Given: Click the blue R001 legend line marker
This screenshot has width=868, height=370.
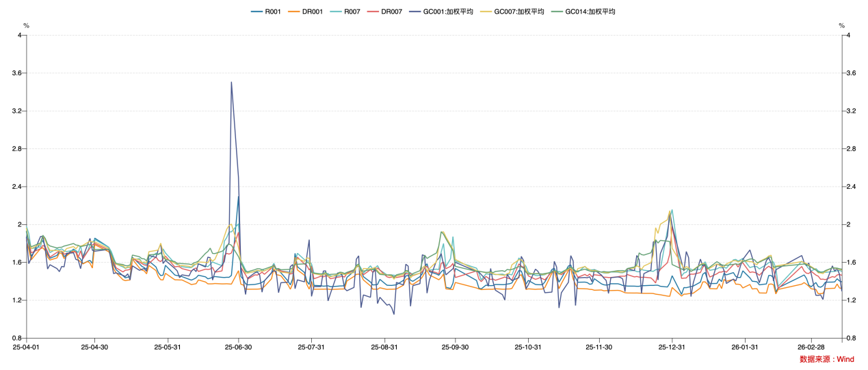Looking at the screenshot, I should coord(257,12).
